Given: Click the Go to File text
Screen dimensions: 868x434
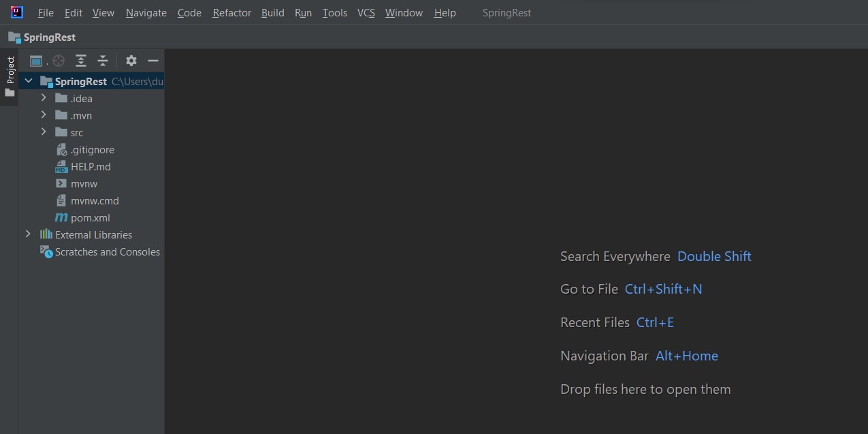Looking at the screenshot, I should pyautogui.click(x=589, y=289).
